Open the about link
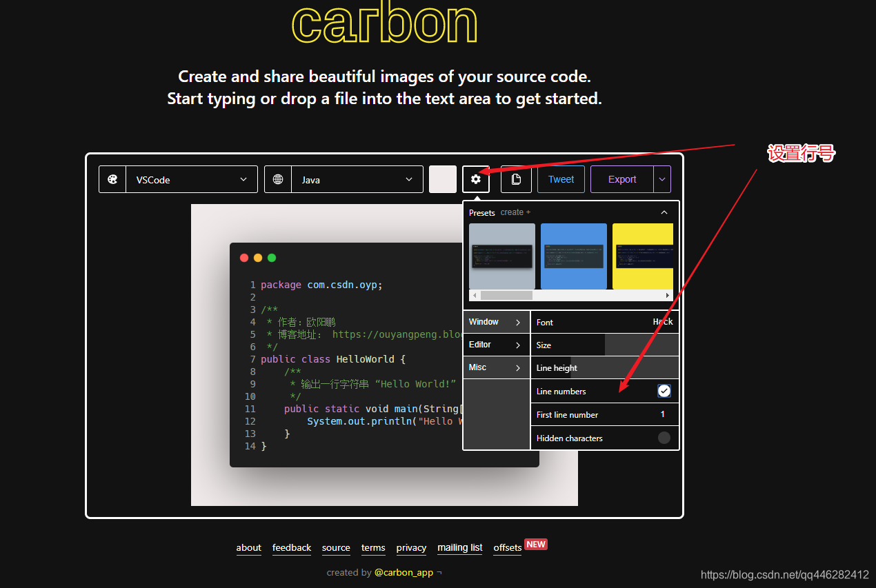This screenshot has height=588, width=876. 248,548
